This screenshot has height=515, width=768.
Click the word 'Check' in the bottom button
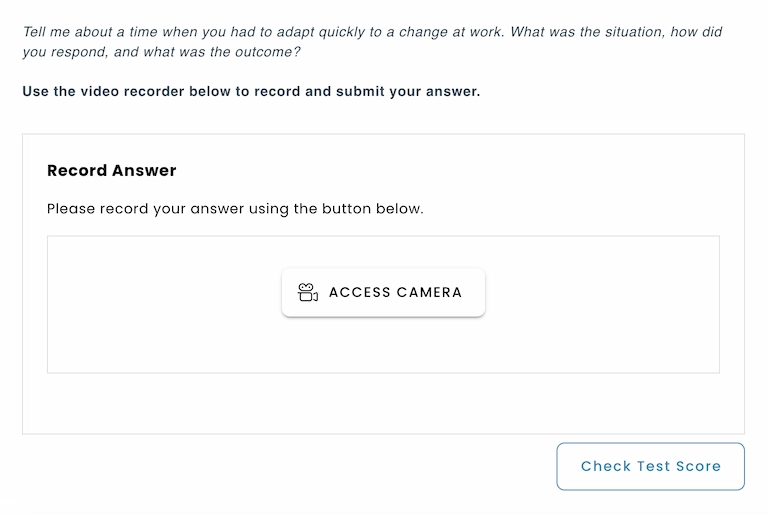point(606,466)
